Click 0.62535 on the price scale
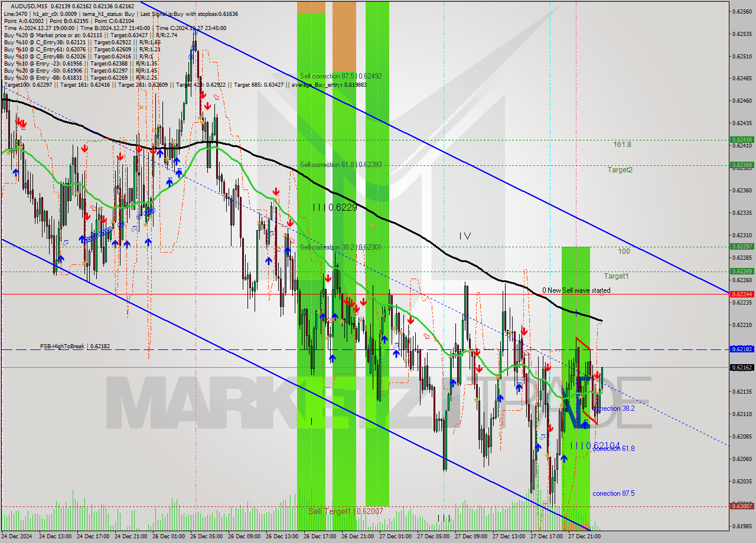This screenshot has height=543, width=756. pos(742,34)
